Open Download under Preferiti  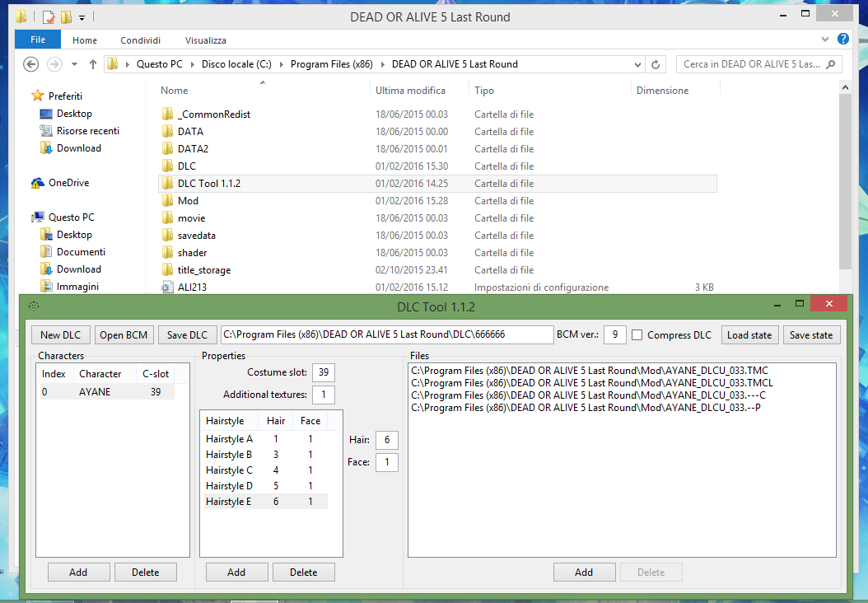[78, 147]
